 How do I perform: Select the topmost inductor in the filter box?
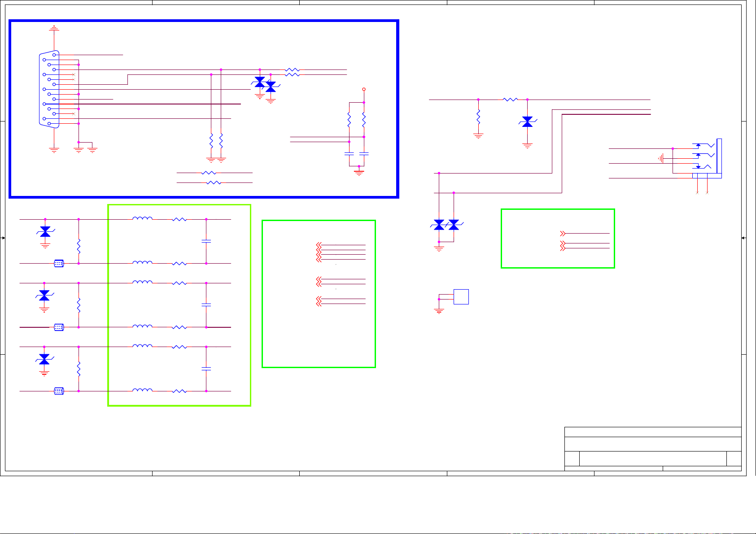click(142, 218)
